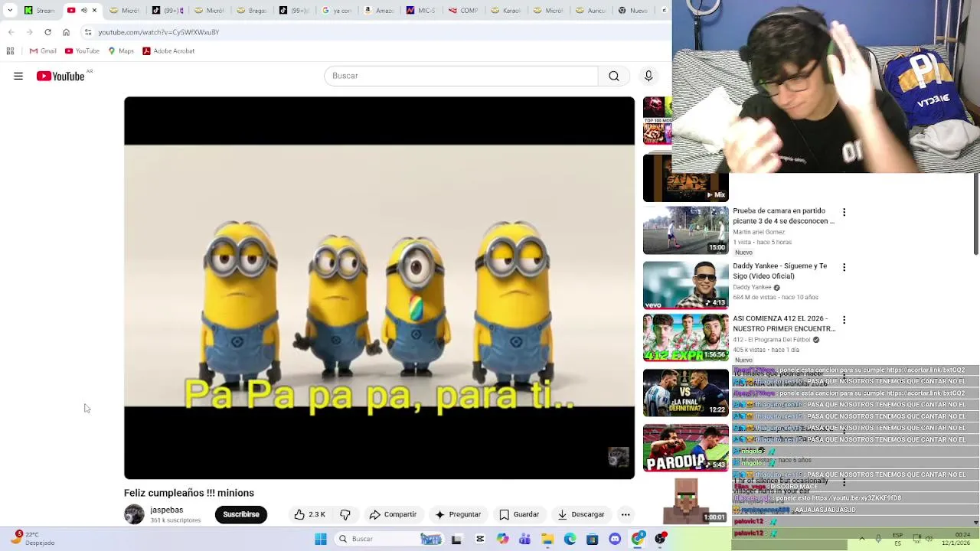This screenshot has width=980, height=551.
Task: Open the YouTube hamburger guide menu
Action: [x=18, y=76]
